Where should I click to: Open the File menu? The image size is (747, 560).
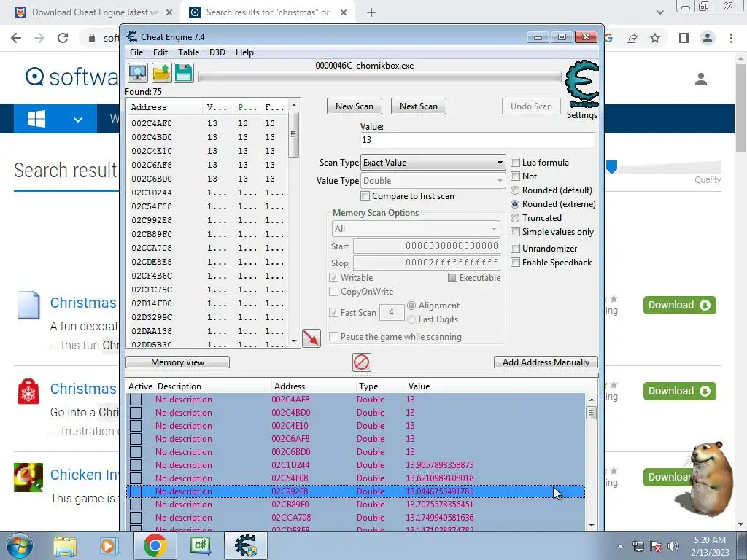pyautogui.click(x=136, y=52)
